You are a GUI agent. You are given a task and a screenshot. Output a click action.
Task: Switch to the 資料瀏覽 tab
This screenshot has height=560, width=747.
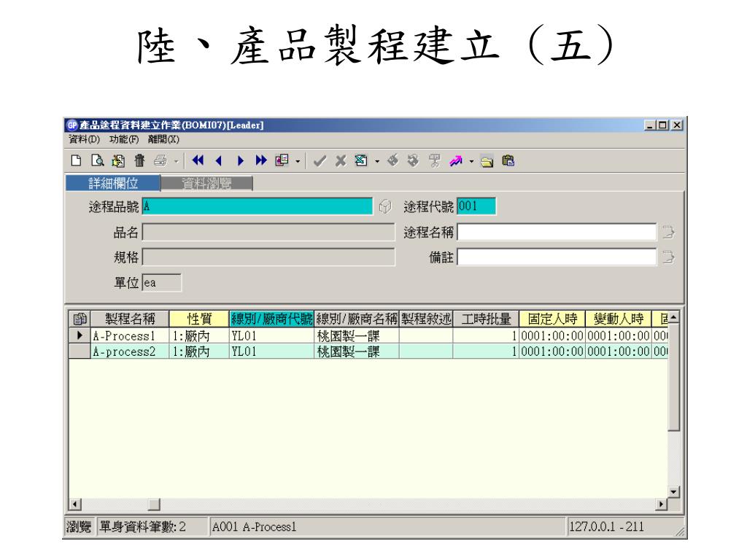pos(206,183)
